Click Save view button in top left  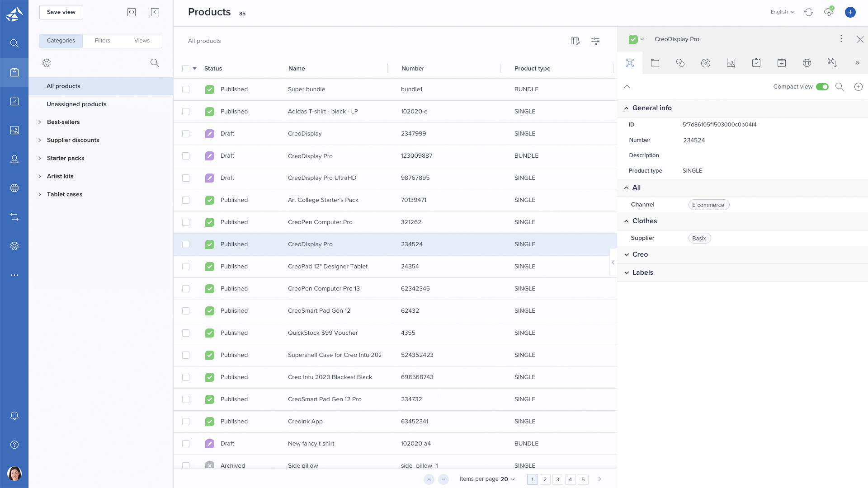click(x=61, y=11)
